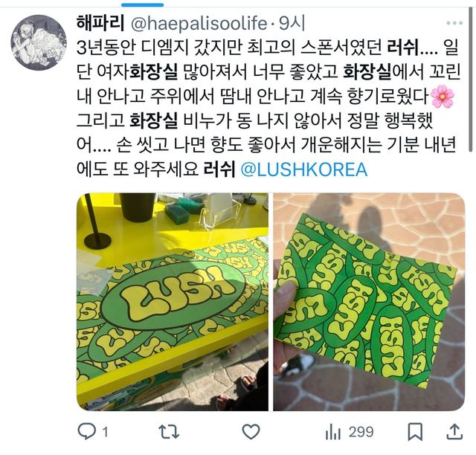Open the 해파리 profile avatar picture
Screen dimensions: 476x455
(39, 42)
